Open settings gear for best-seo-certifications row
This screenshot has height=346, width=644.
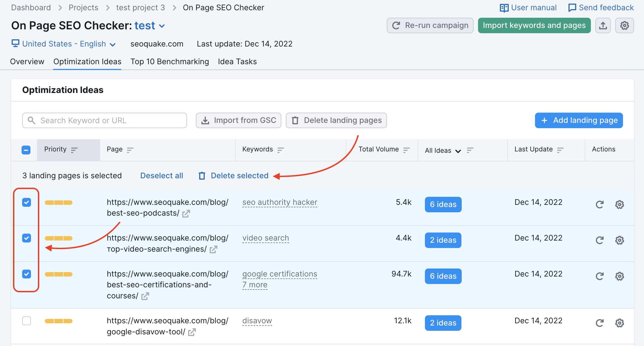coord(619,276)
